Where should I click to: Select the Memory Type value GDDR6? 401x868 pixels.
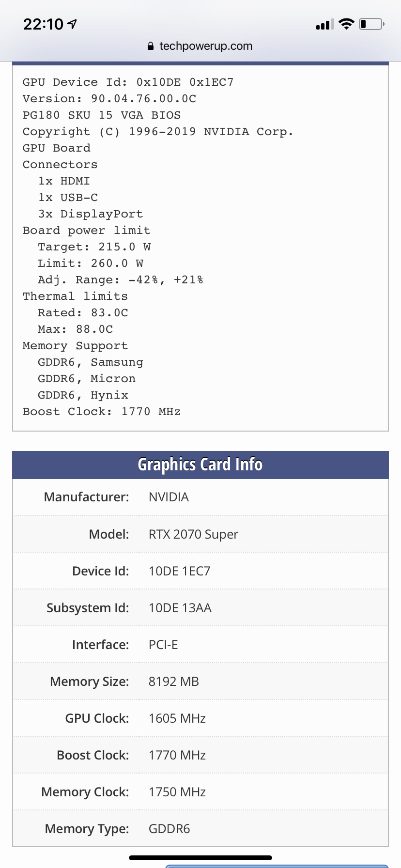[169, 829]
